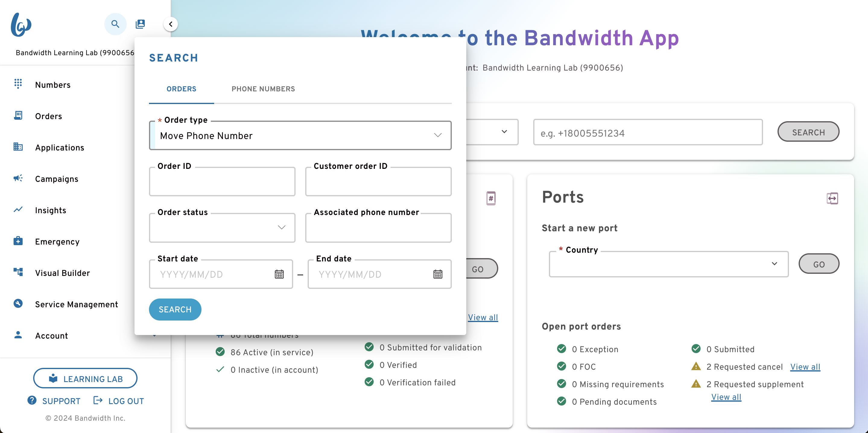This screenshot has width=868, height=433.
Task: Click the '0 Inactive (in account)' text
Action: click(274, 370)
